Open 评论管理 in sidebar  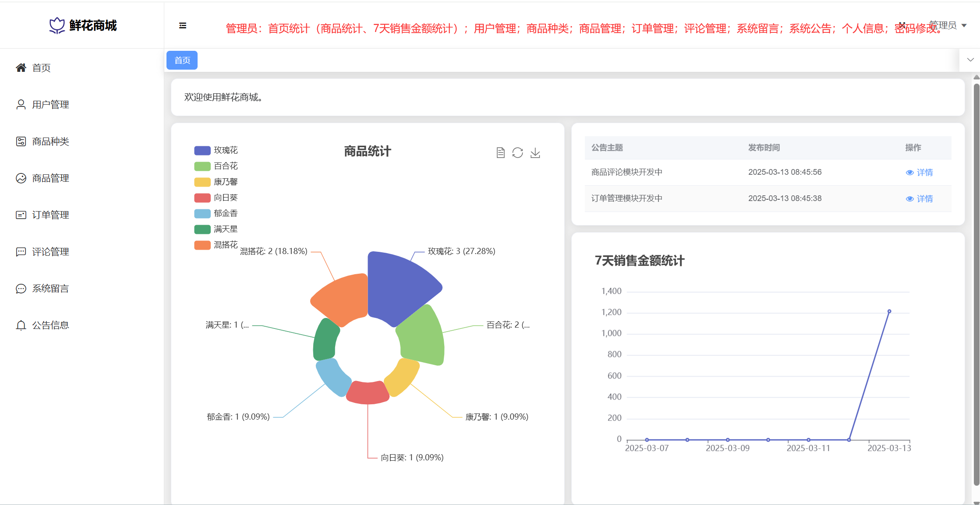coord(50,252)
